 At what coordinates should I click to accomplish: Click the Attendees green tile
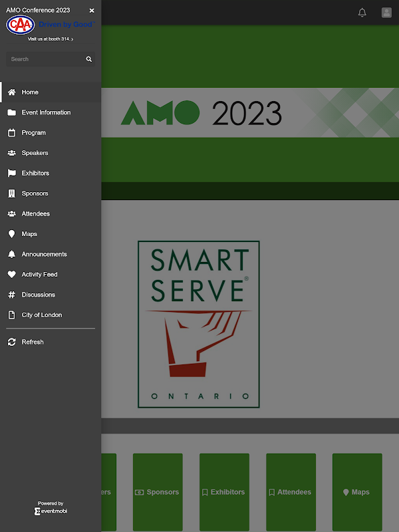point(291,492)
